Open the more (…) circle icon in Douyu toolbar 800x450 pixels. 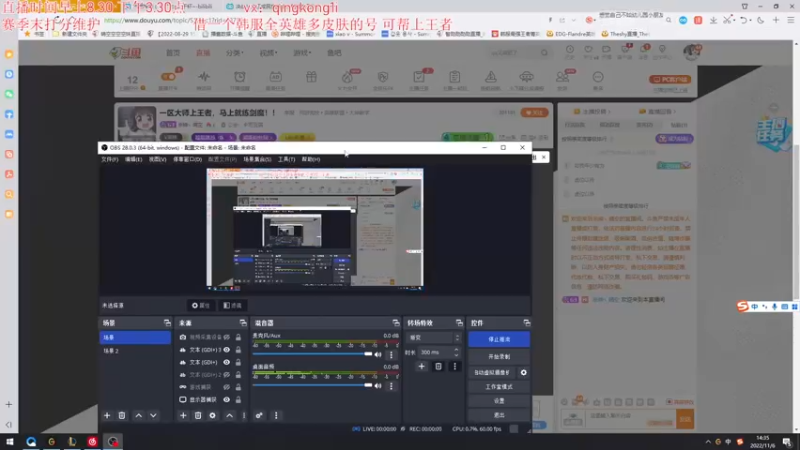[597, 77]
